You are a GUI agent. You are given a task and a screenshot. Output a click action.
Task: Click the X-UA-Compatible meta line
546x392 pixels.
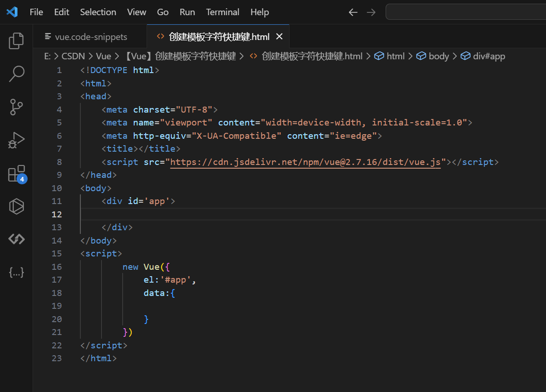tap(242, 136)
